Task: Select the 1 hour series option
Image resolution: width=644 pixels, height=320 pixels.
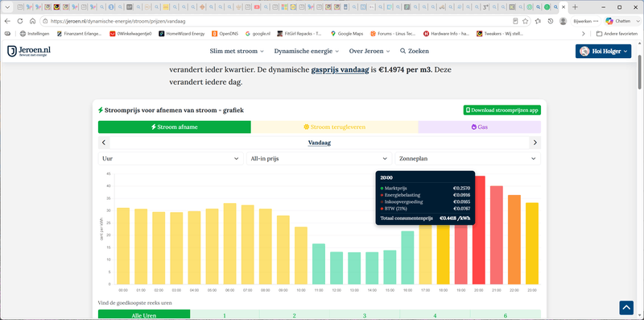Action: pos(225,315)
